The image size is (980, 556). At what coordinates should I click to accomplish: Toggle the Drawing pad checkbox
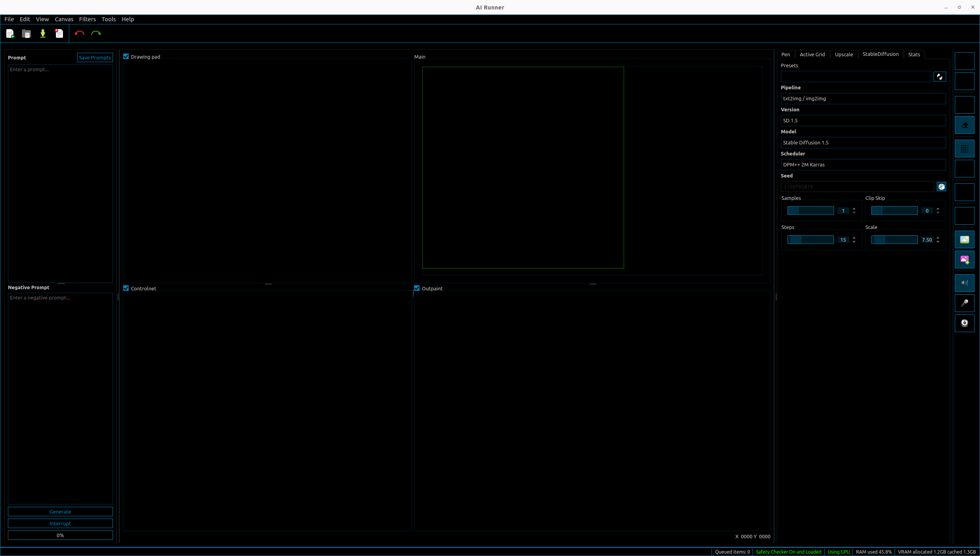pyautogui.click(x=127, y=57)
